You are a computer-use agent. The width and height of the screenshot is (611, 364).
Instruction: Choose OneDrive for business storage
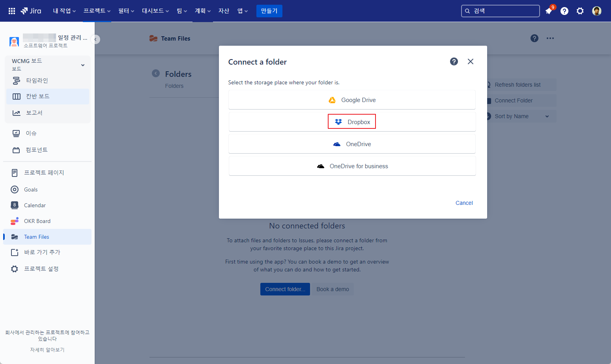click(x=352, y=166)
